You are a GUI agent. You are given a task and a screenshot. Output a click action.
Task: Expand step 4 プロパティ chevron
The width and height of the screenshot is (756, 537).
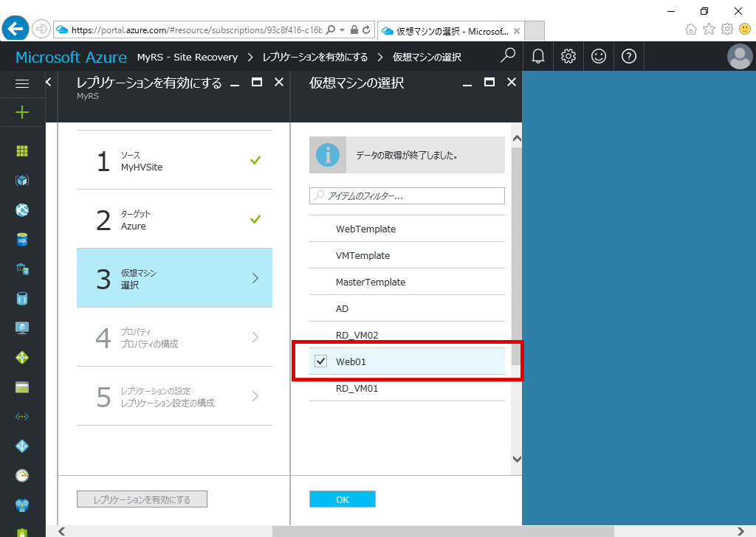coord(255,337)
